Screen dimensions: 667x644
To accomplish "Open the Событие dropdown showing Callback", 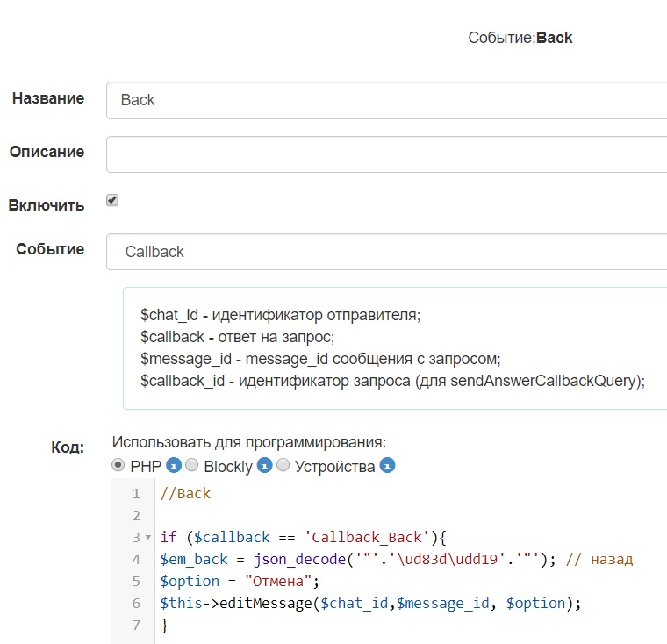I will point(386,252).
